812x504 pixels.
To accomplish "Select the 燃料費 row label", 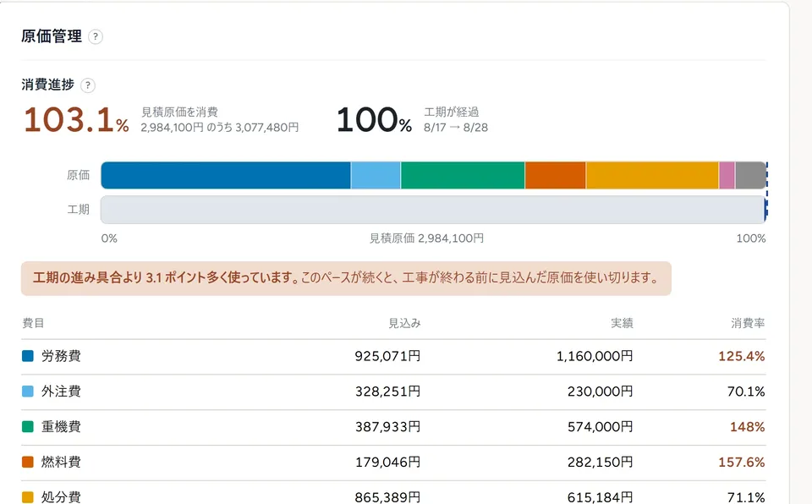I will tap(61, 462).
